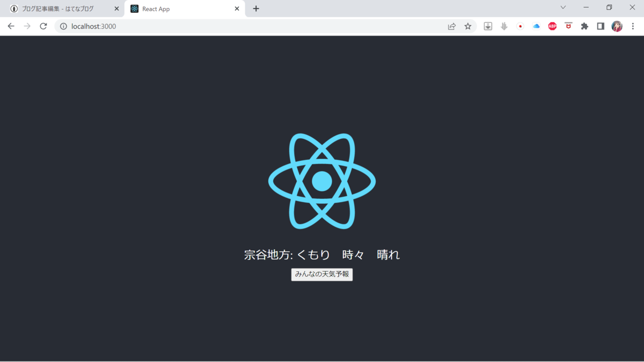Open Chrome's three-dot menu
The height and width of the screenshot is (362, 644).
pos(633,26)
